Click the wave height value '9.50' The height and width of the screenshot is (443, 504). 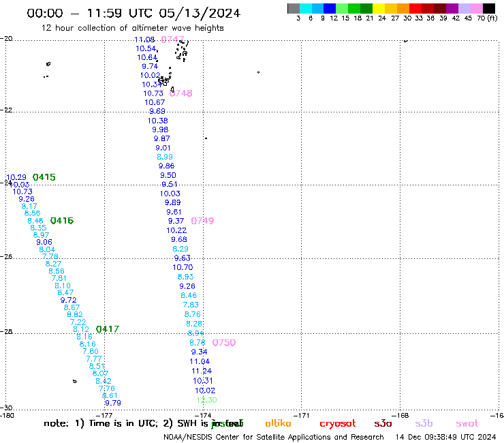(168, 175)
